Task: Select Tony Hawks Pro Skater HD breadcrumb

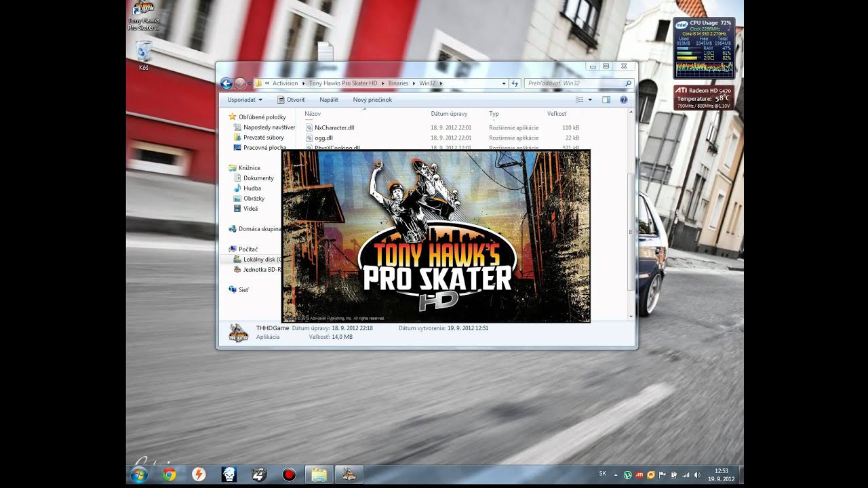Action: point(343,83)
